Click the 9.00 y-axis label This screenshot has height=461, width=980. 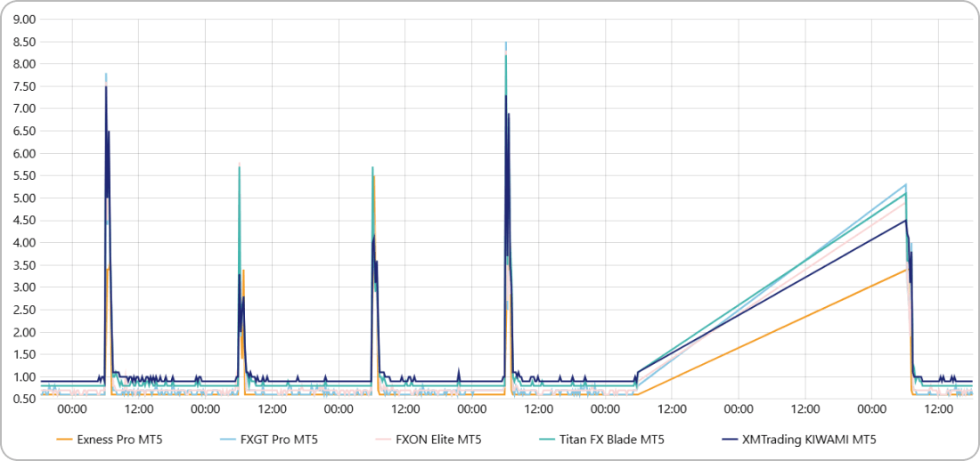point(25,19)
